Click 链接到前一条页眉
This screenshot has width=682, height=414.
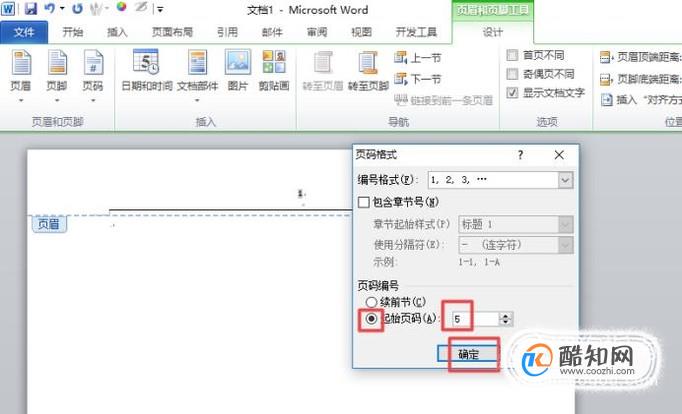tap(443, 100)
